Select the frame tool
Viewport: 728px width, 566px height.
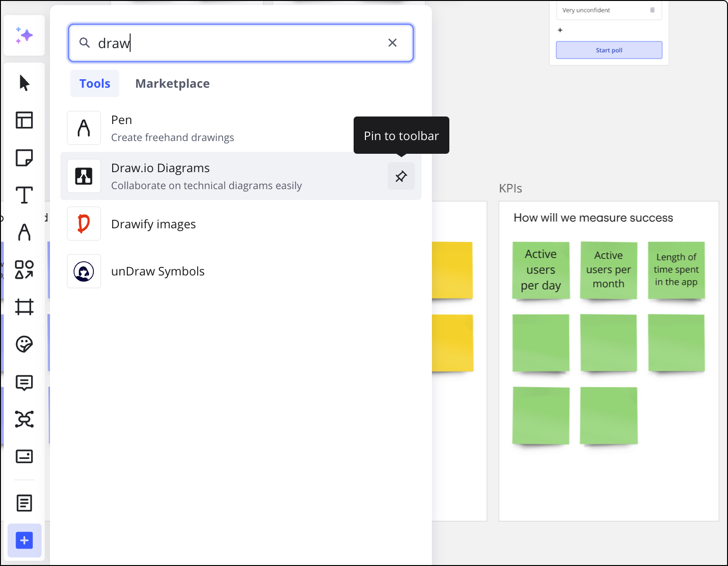(x=24, y=307)
